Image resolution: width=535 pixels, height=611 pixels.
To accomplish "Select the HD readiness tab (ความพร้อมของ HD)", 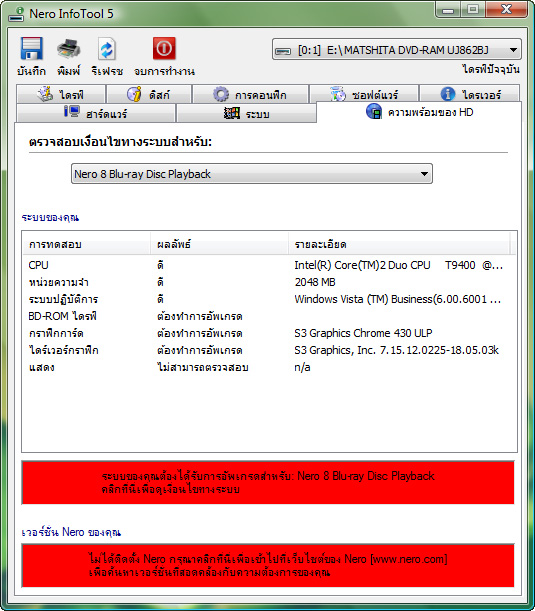I will click(x=419, y=112).
